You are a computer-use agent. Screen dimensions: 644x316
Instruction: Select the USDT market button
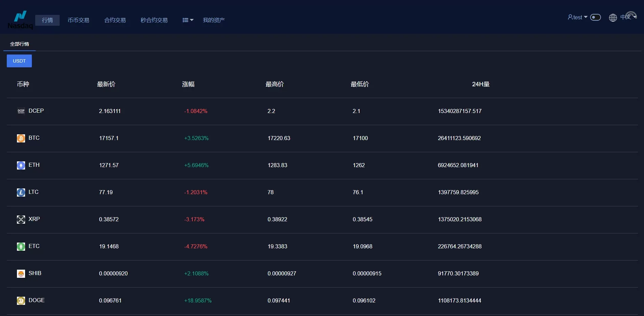click(x=19, y=61)
